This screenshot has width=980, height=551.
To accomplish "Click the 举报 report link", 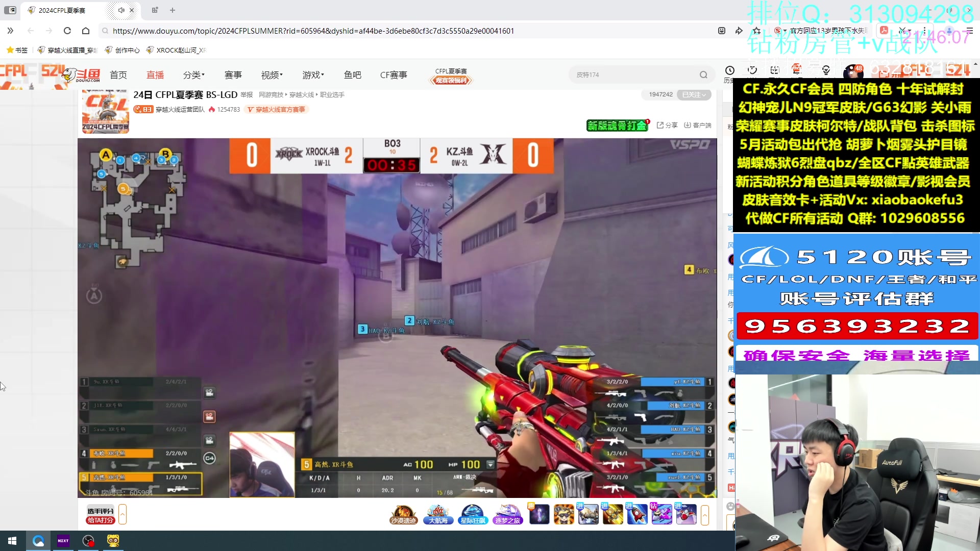I will point(247,95).
